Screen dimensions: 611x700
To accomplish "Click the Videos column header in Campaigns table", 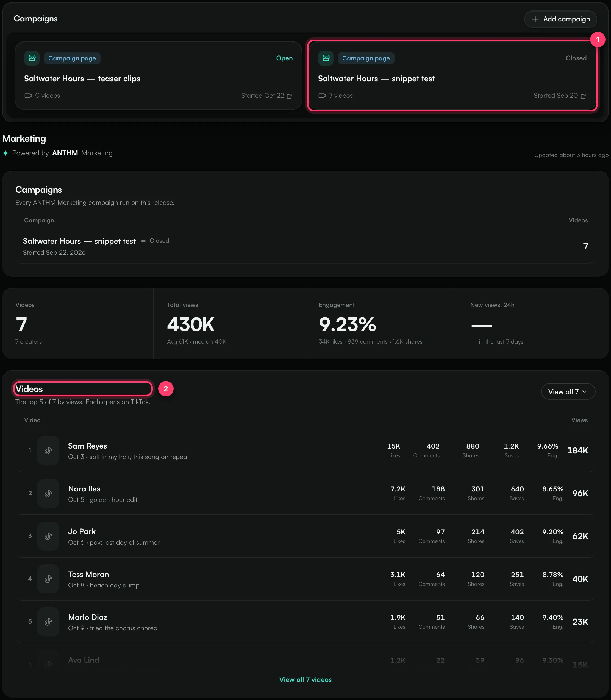I will (578, 220).
